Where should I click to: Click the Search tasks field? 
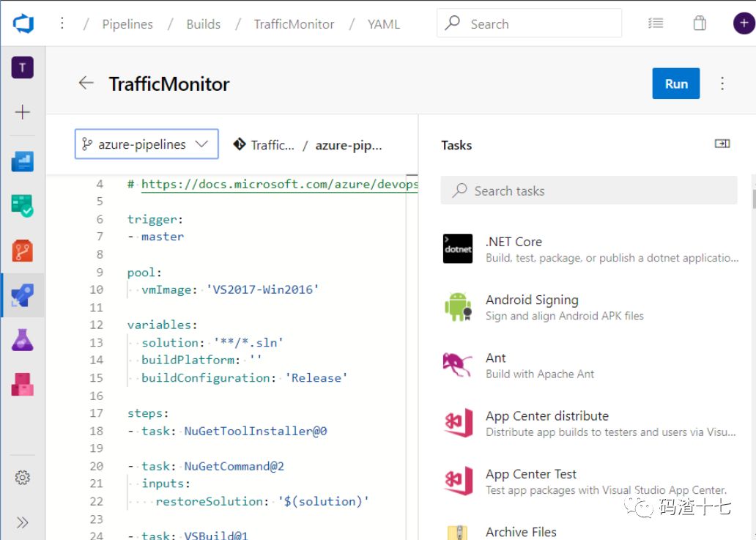(589, 191)
